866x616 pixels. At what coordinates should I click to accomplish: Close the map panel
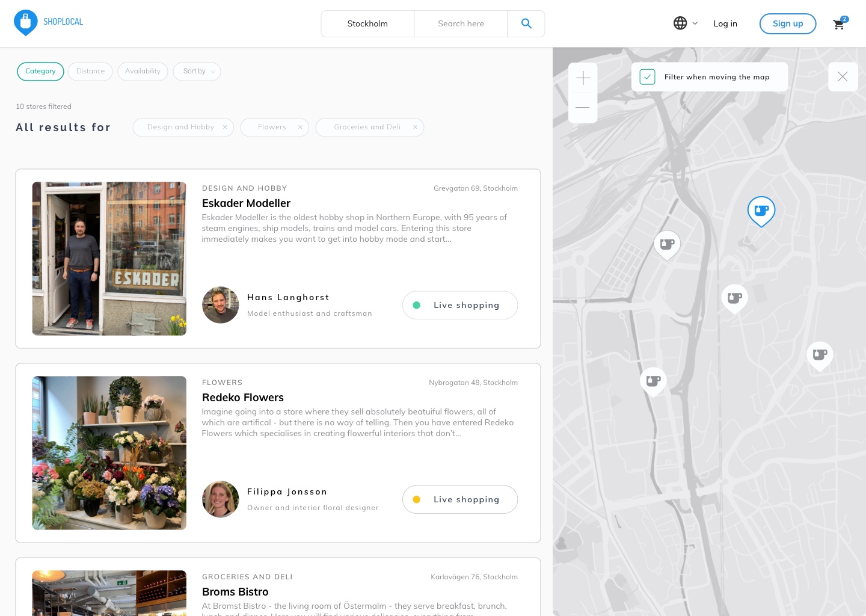tap(843, 77)
